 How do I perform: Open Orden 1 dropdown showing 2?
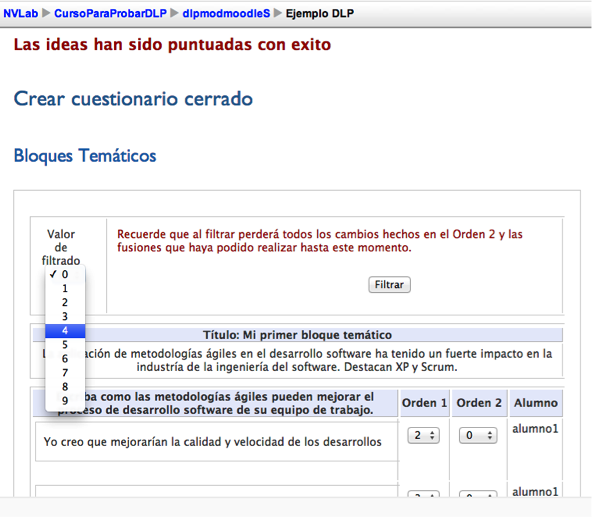pos(424,435)
